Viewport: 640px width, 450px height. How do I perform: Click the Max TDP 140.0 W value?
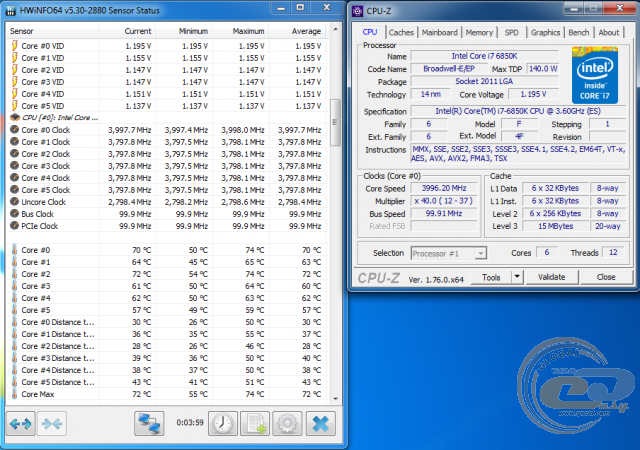[543, 69]
